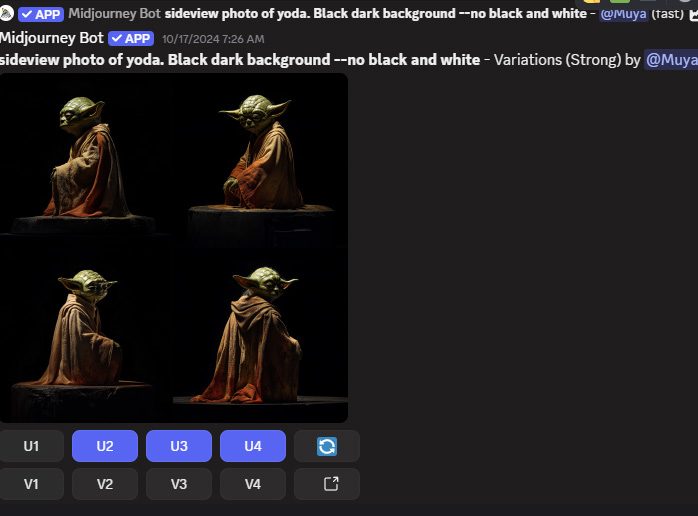Click the timestamp 10/17/2024 7:26 AM
Viewport: 698px width, 516px height.
(213, 39)
